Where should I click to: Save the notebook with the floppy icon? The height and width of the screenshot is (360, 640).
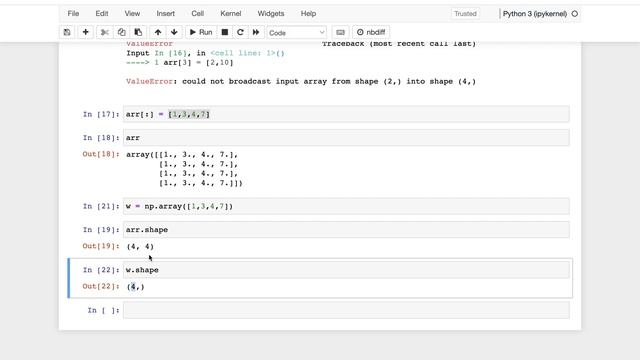tap(67, 32)
